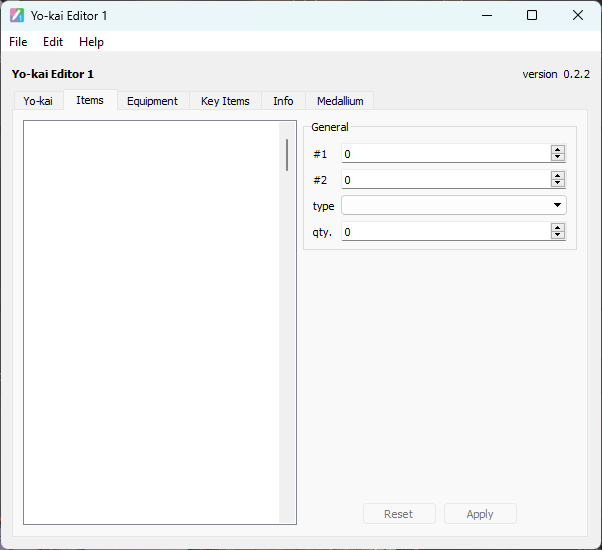
Task: Open the Medallium tab
Action: 340,101
